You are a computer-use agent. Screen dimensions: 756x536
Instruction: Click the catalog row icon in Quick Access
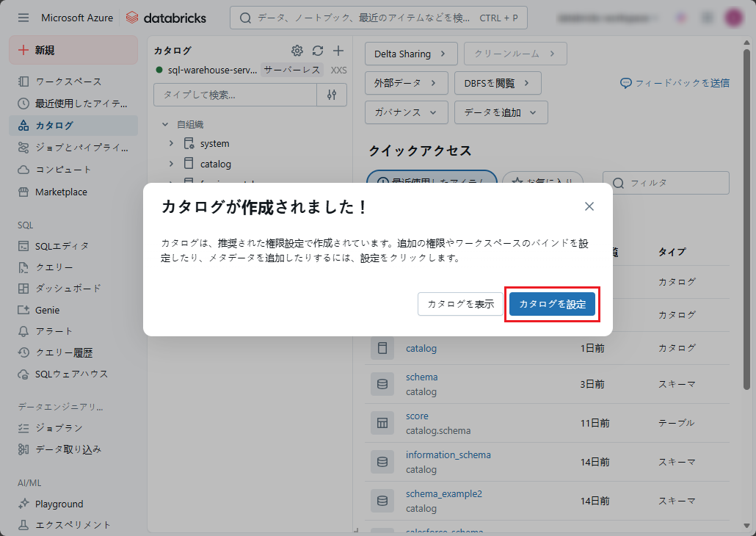[382, 348]
